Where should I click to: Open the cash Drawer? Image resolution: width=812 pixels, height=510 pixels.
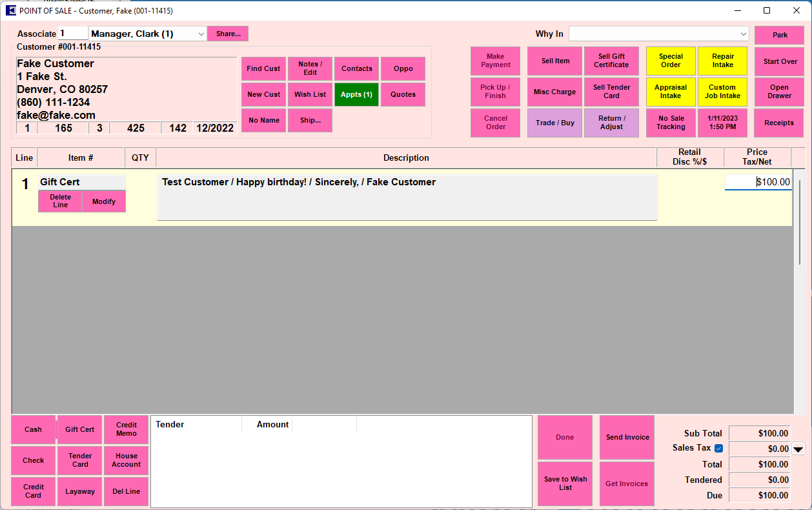pyautogui.click(x=779, y=92)
